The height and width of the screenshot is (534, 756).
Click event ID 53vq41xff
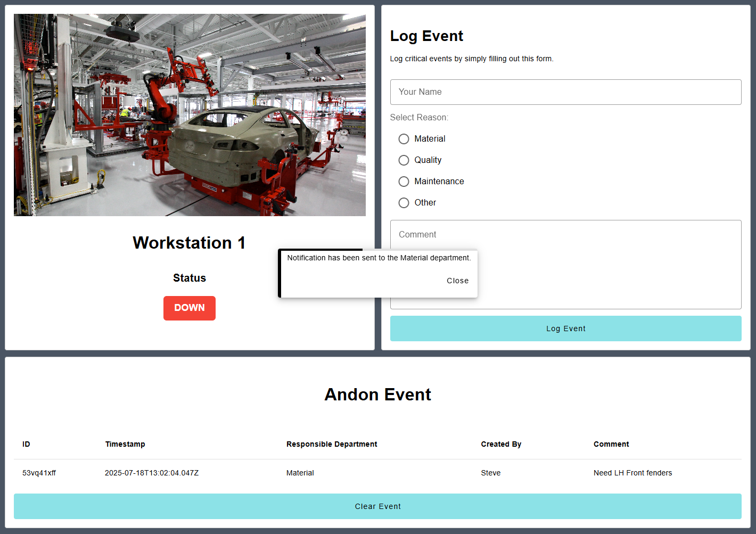(x=39, y=473)
